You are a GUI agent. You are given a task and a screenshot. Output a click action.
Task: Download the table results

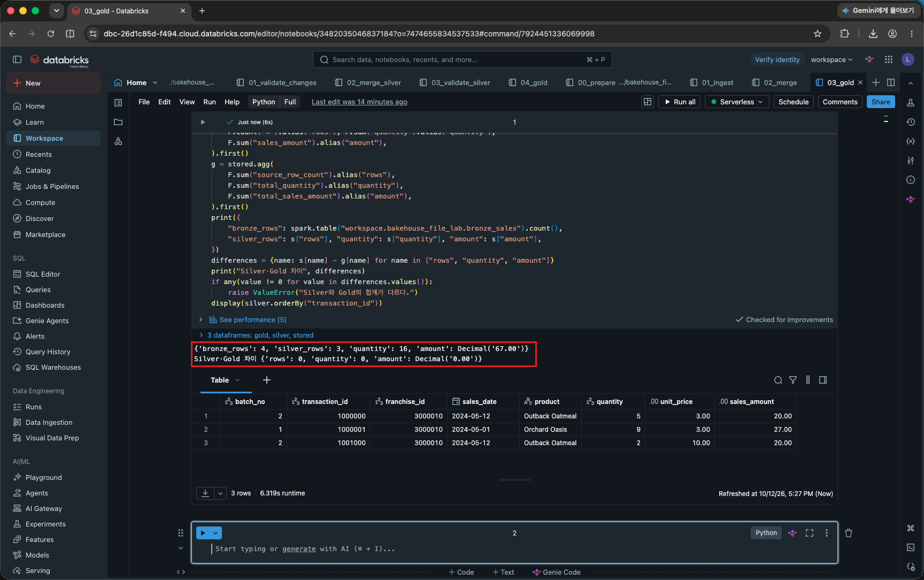click(x=205, y=493)
